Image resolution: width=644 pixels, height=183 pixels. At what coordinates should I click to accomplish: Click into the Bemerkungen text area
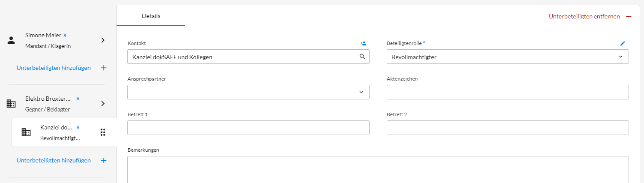(378, 169)
